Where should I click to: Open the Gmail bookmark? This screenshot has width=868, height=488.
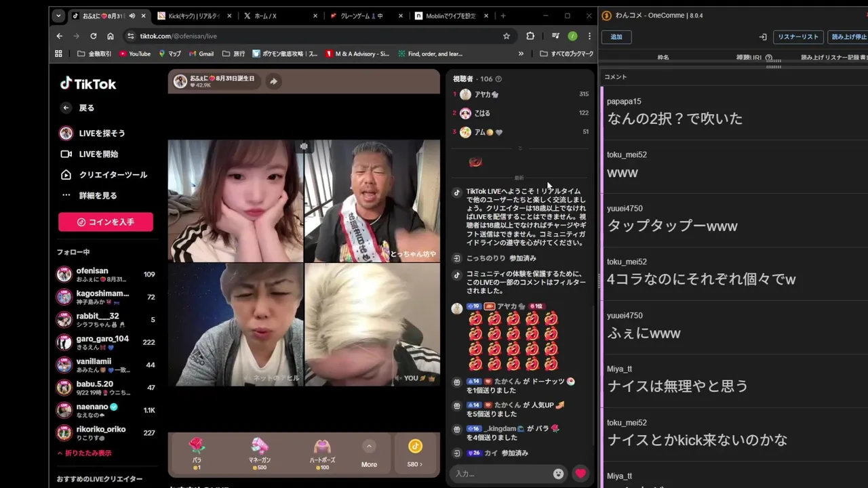(x=201, y=54)
